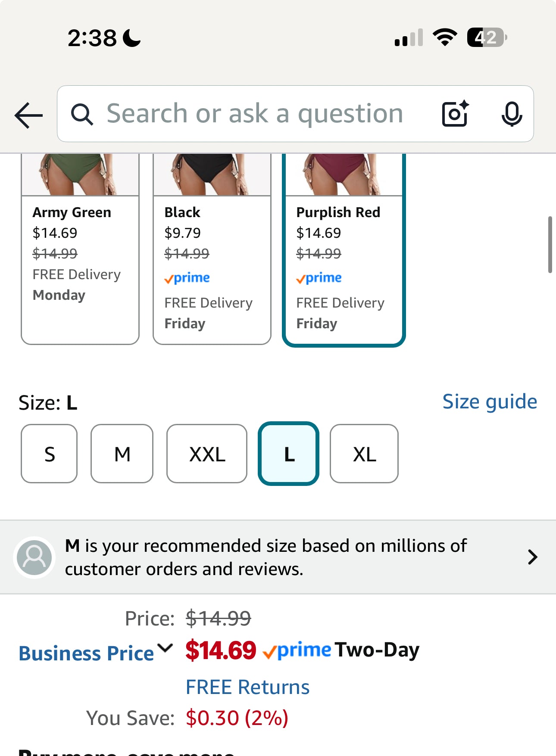Open the camera lens search icon

455,114
